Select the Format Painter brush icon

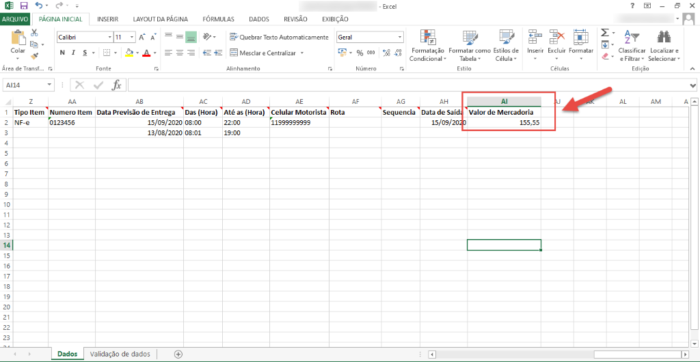pos(34,56)
